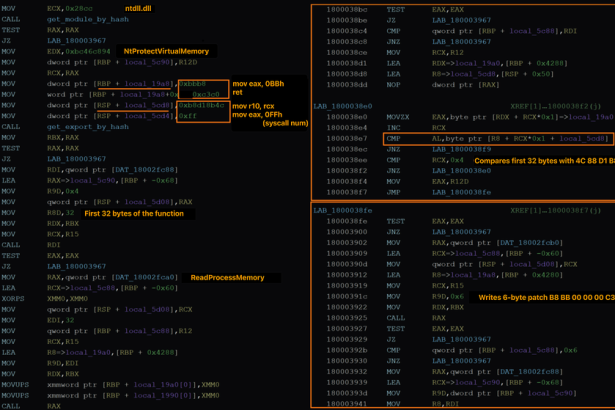Click address 1800038ee
Image resolution: width=615 pixels, height=410 pixels.
point(347,160)
